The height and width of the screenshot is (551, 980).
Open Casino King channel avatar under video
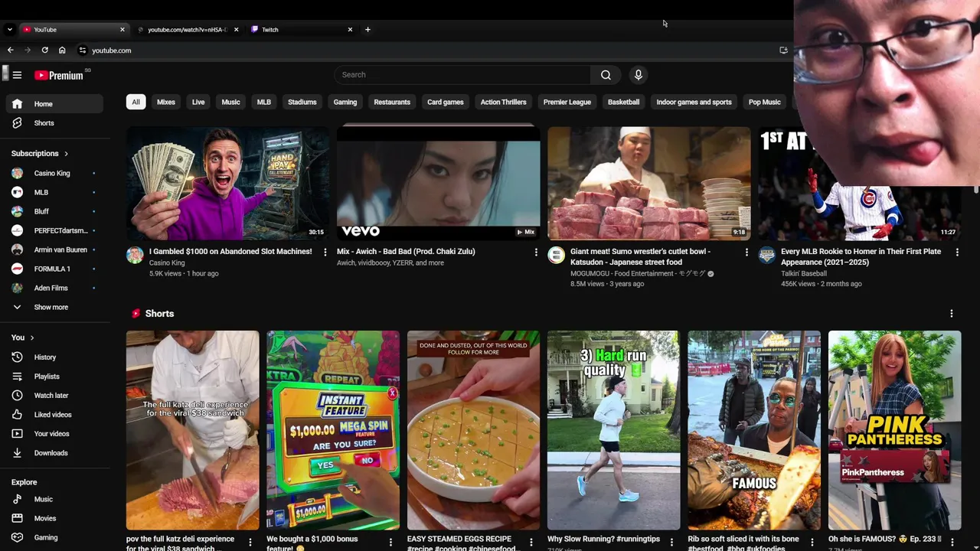tap(135, 256)
